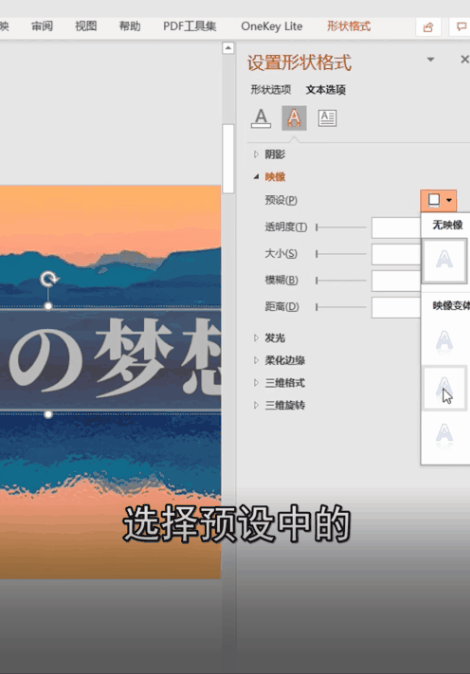The height and width of the screenshot is (674, 470).
Task: Open the 预设 reflection preset dropdown
Action: [x=439, y=200]
